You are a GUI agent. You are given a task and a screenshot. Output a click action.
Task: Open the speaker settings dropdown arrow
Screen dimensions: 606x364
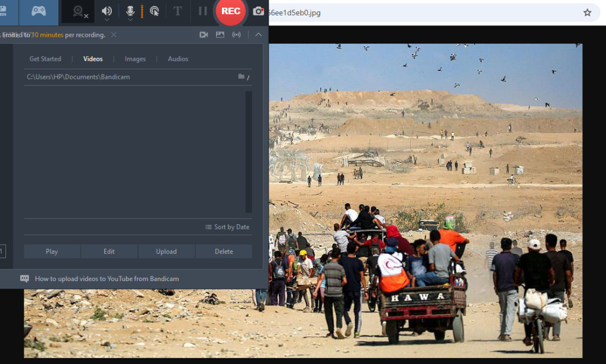coord(107,20)
